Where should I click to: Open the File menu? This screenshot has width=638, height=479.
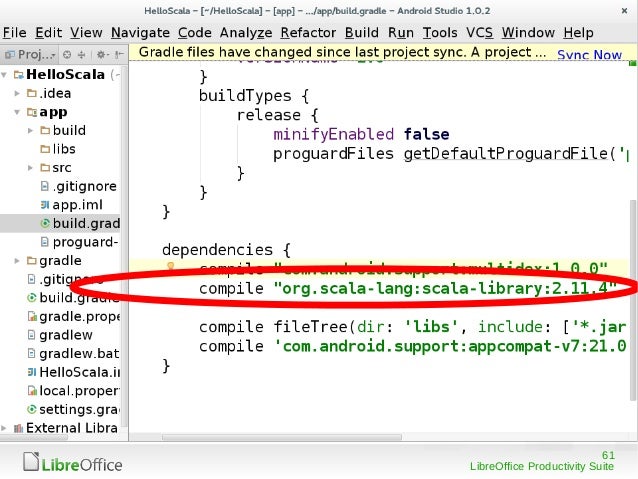click(x=15, y=33)
